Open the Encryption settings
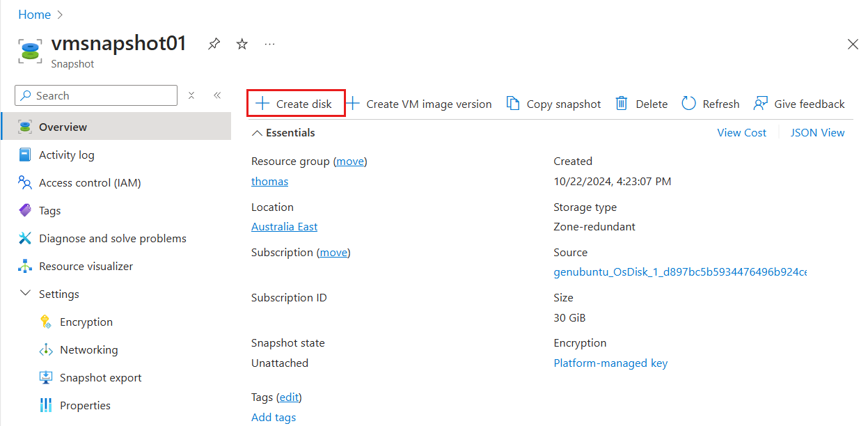The image size is (868, 426). pos(86,322)
